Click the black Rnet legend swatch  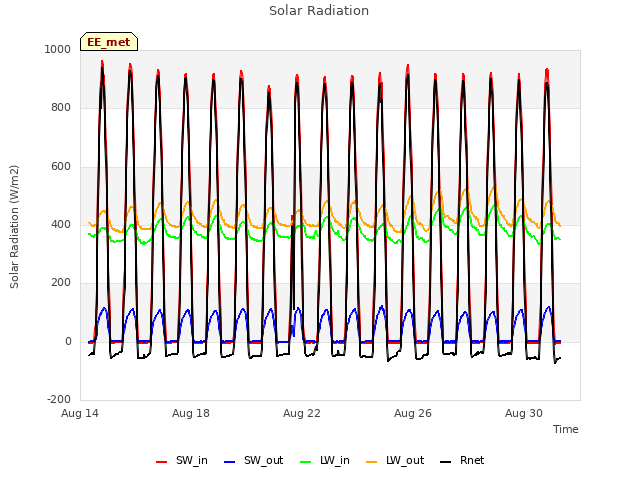tap(446, 462)
